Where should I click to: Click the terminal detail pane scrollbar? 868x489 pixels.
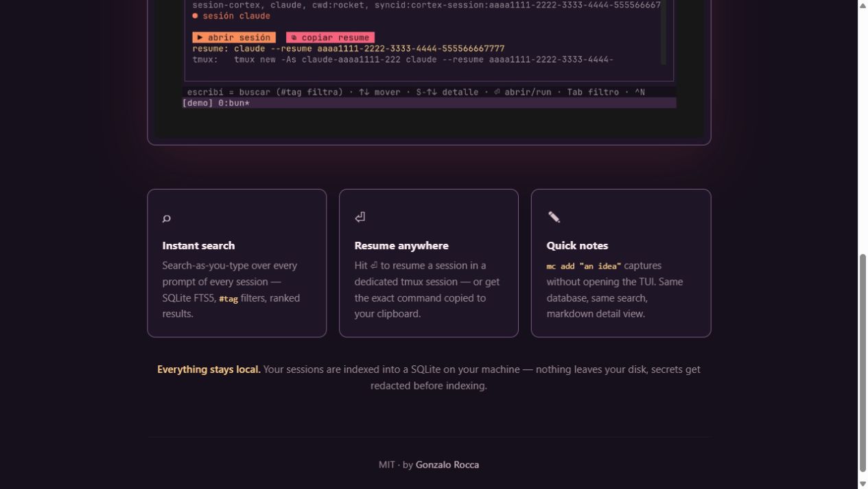pyautogui.click(x=664, y=32)
